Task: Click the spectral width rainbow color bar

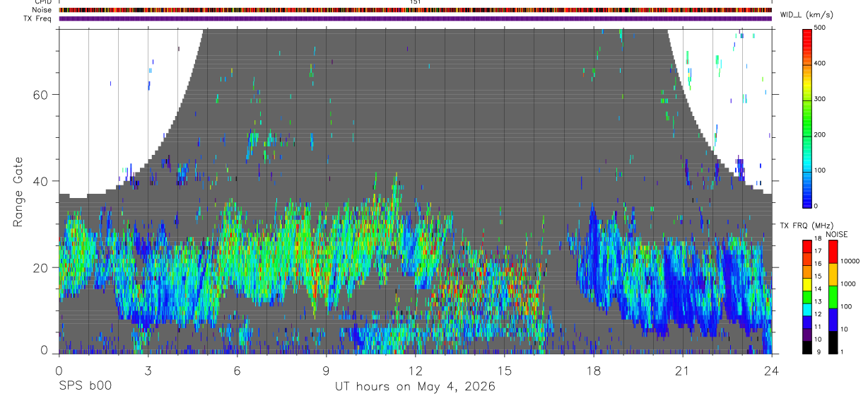Action: tap(808, 117)
